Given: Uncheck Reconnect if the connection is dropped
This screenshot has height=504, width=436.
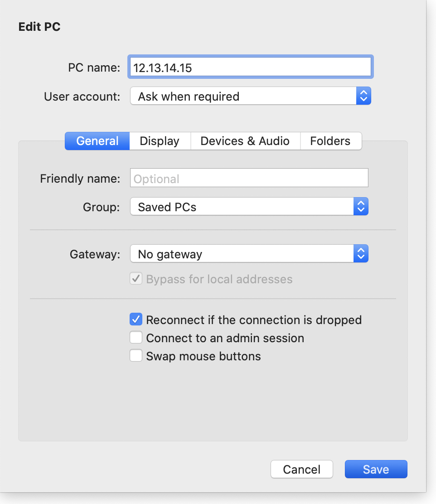Looking at the screenshot, I should point(136,319).
